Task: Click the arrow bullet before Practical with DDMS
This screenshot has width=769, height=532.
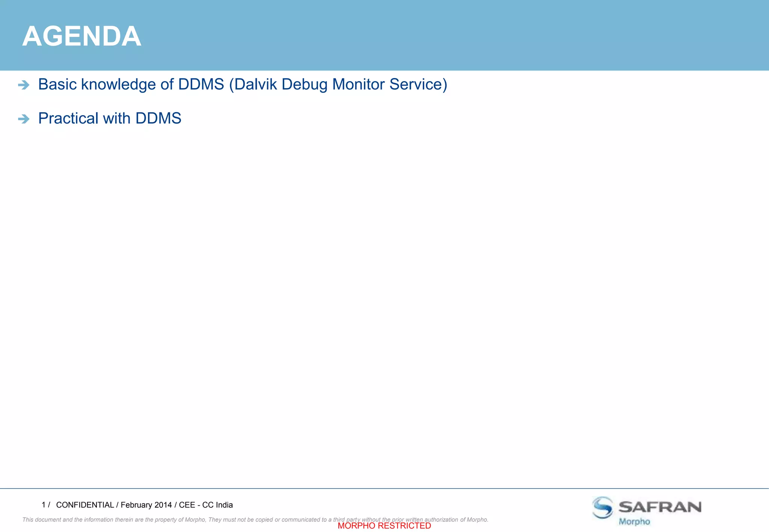Action: tap(24, 119)
